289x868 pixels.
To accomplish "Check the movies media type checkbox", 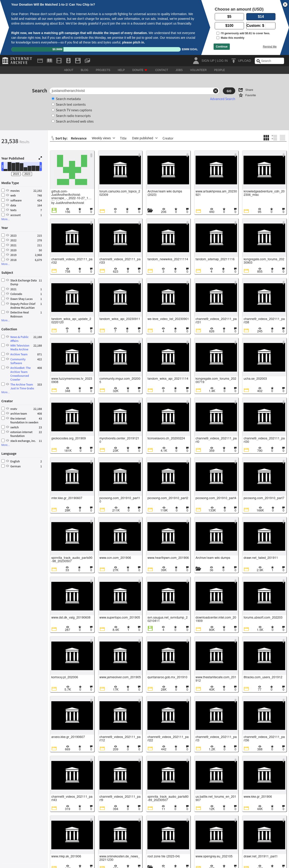I will pos(3,190).
